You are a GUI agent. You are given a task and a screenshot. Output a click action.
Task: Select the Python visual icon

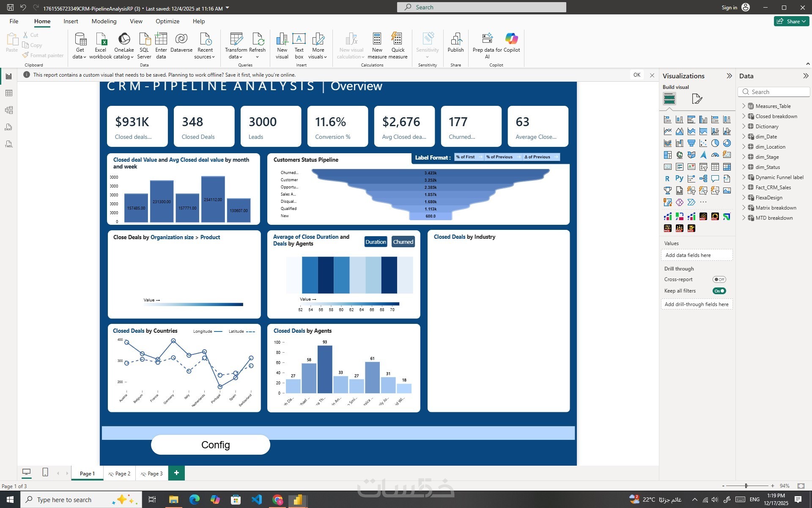(679, 179)
